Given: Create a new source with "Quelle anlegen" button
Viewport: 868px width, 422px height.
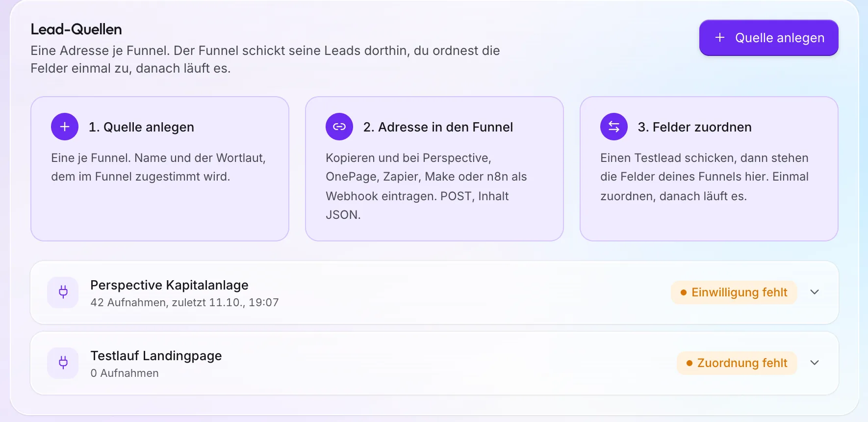Looking at the screenshot, I should pyautogui.click(x=768, y=38).
